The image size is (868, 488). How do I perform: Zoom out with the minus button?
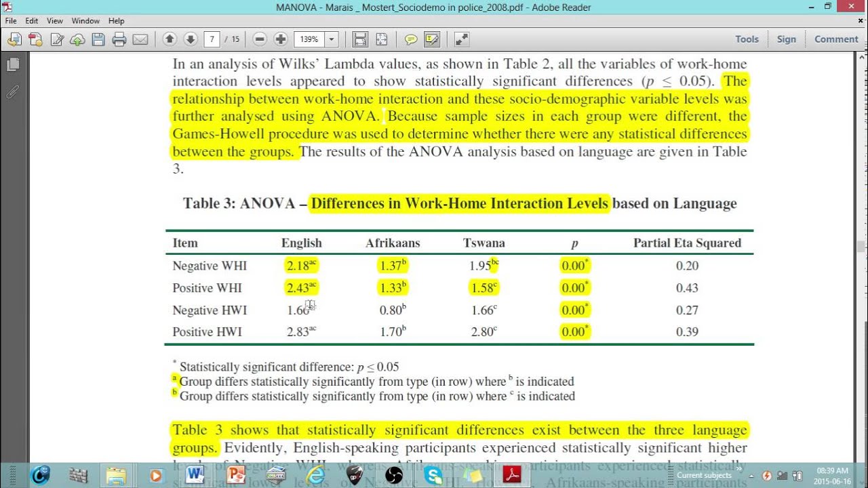[x=260, y=39]
